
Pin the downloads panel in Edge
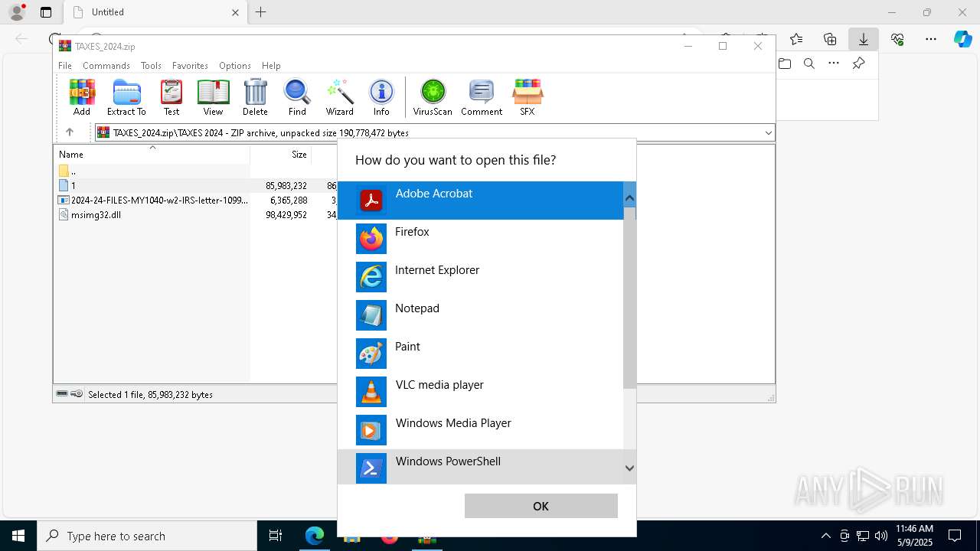coord(859,64)
